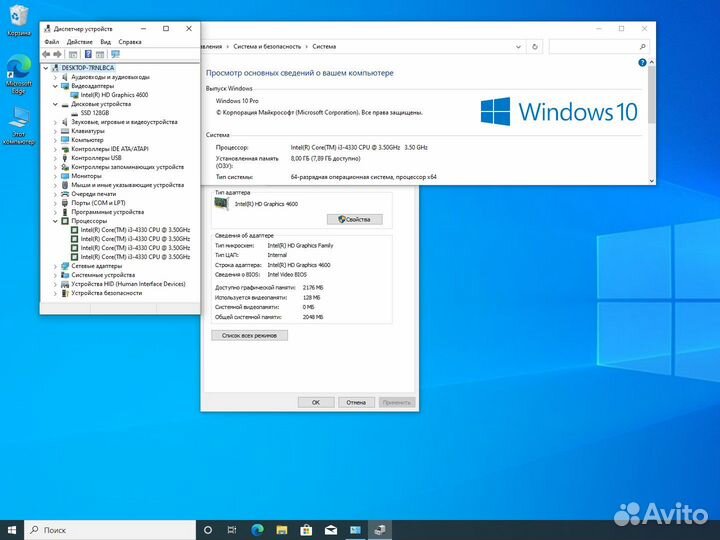This screenshot has height=540, width=720.
Task: Open Task View on the taskbar
Action: 232,530
